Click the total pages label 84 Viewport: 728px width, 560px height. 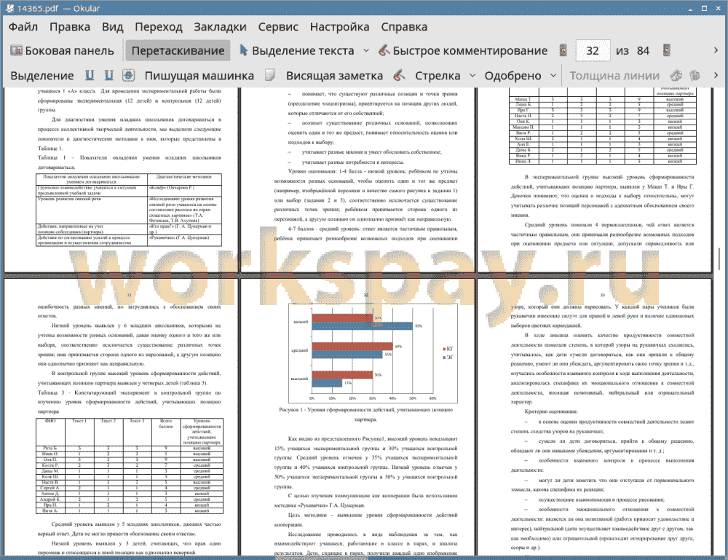pyautogui.click(x=643, y=51)
